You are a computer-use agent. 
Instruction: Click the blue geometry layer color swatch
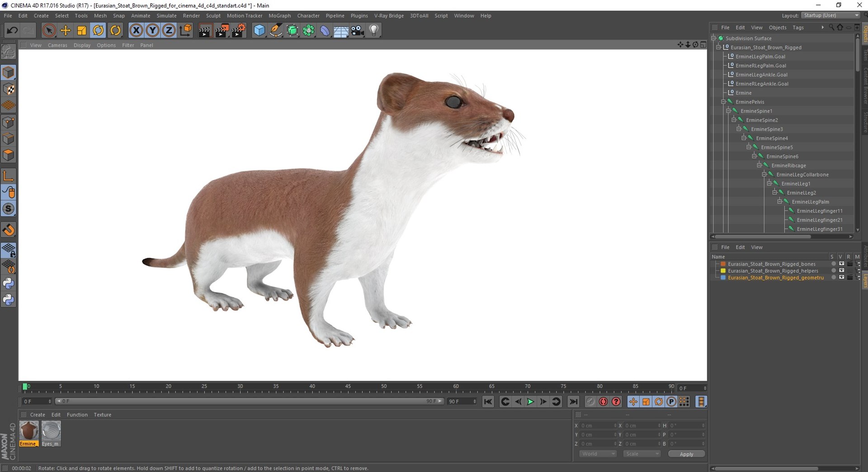[x=723, y=277]
